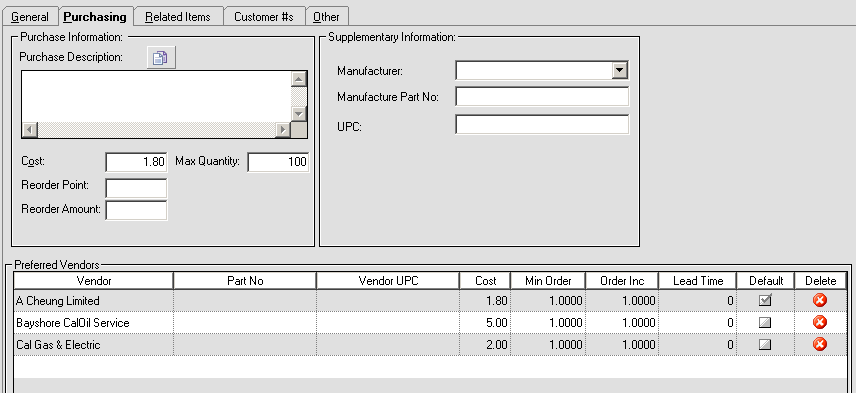The width and height of the screenshot is (856, 393).
Task: Set Bayshore CalOil Service as default vendor
Action: [765, 323]
